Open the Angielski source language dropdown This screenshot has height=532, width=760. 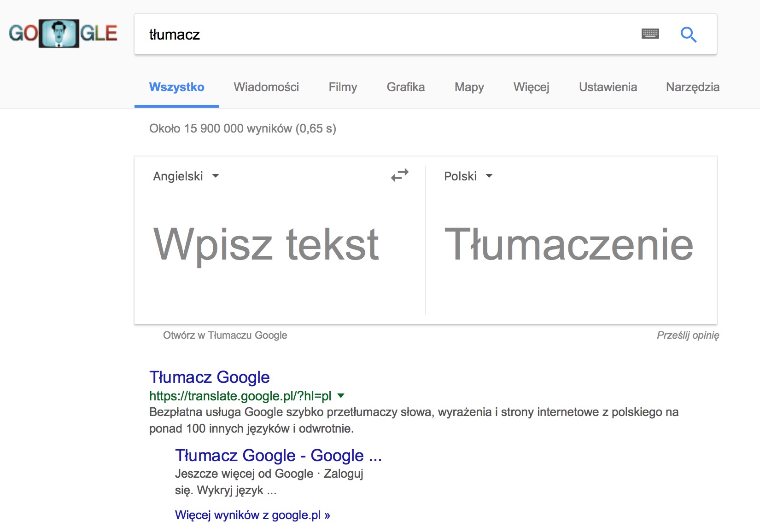tap(186, 176)
